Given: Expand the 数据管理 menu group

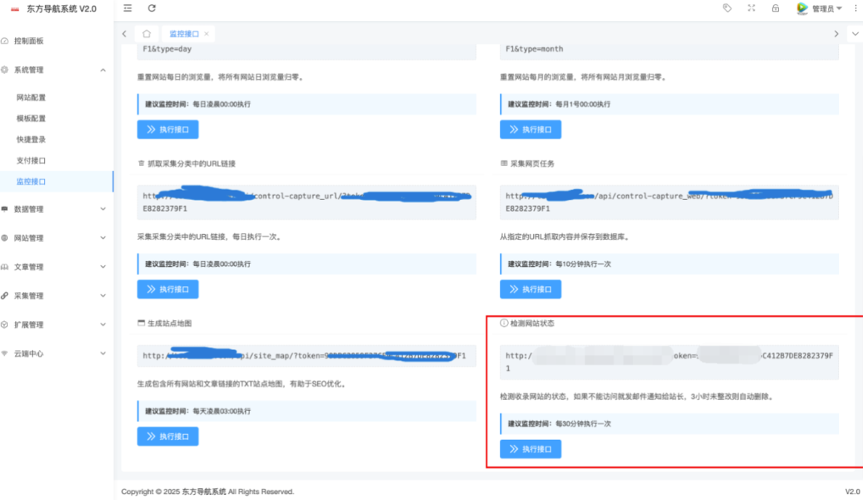Looking at the screenshot, I should pos(57,209).
